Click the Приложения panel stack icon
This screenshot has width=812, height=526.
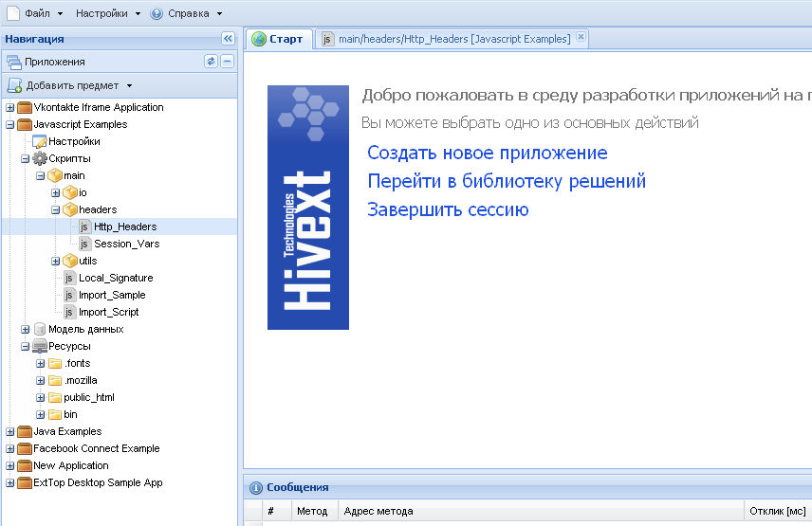pyautogui.click(x=14, y=62)
